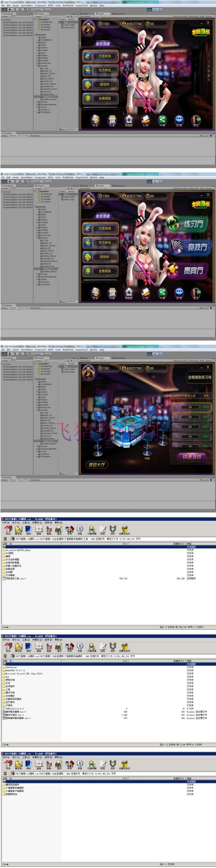Click 查找 toolbar icon in second WinRAR window
This screenshot has width=216, height=868.
coord(59,647)
